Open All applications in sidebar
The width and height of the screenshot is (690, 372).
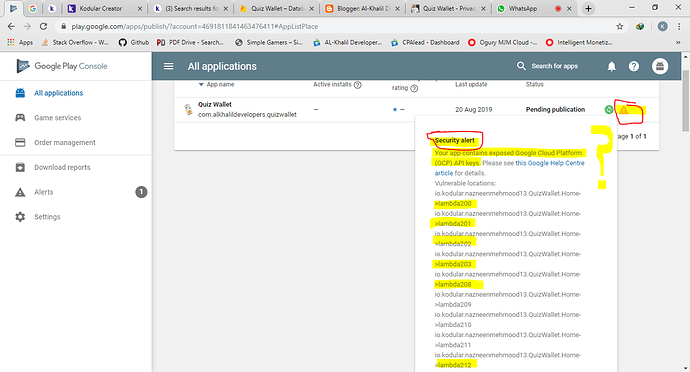point(59,93)
